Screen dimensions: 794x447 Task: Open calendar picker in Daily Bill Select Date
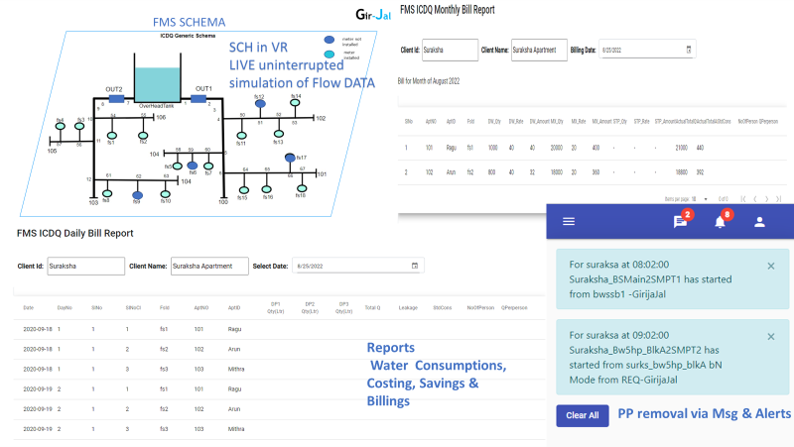pyautogui.click(x=415, y=266)
